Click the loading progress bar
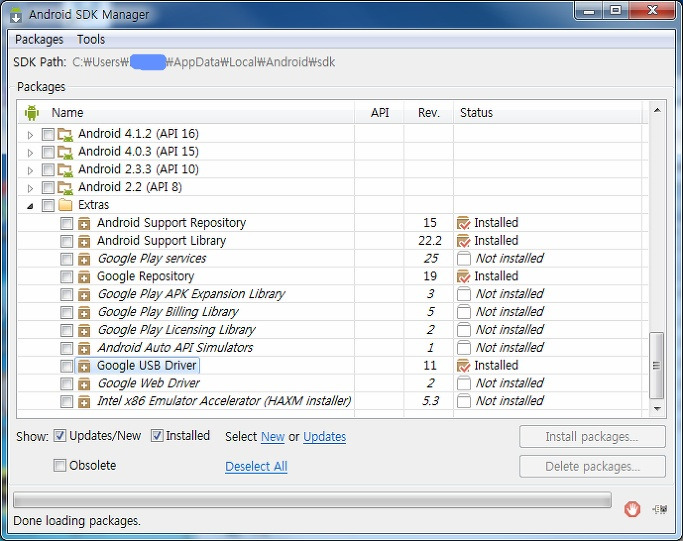The width and height of the screenshot is (683, 541). 312,500
